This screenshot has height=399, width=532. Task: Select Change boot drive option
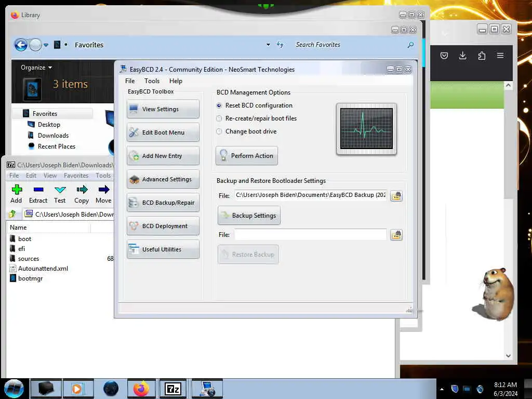click(x=246, y=131)
